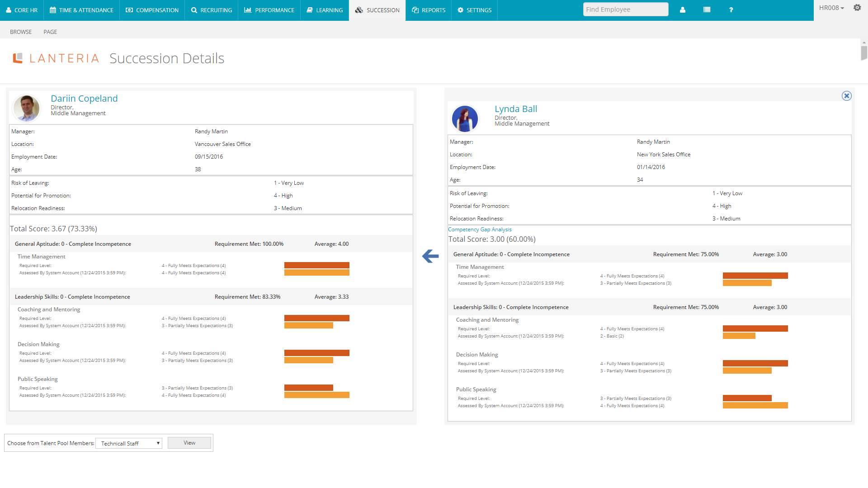The width and height of the screenshot is (868, 488).
Task: Click the blue left arrow between candidates
Action: (430, 256)
